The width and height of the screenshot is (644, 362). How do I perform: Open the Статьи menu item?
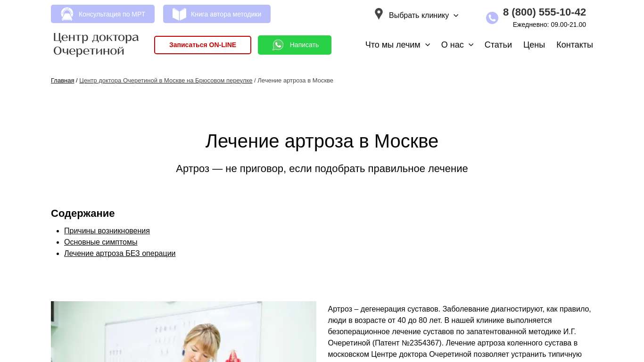point(498,45)
